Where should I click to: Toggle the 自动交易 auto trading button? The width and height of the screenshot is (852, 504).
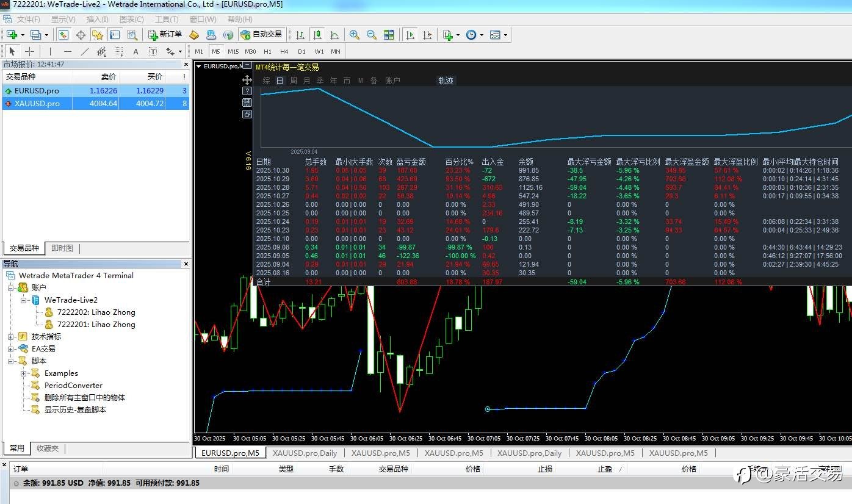pyautogui.click(x=262, y=35)
